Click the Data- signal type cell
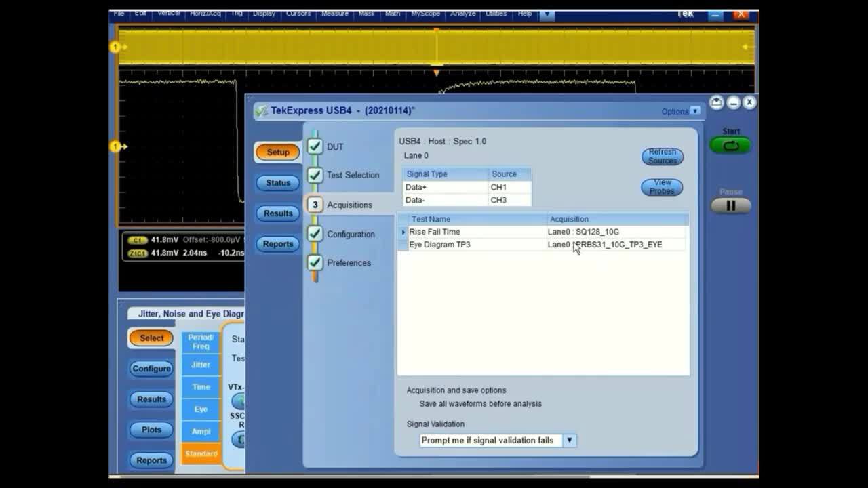 click(445, 200)
